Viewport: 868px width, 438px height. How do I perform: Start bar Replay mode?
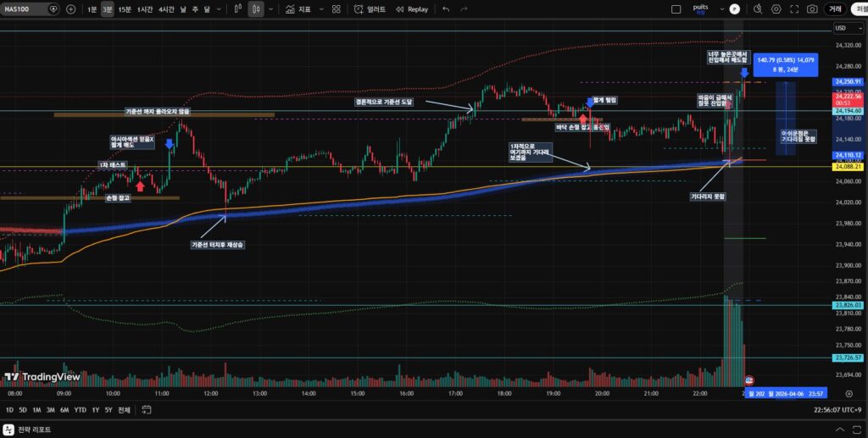[x=411, y=9]
